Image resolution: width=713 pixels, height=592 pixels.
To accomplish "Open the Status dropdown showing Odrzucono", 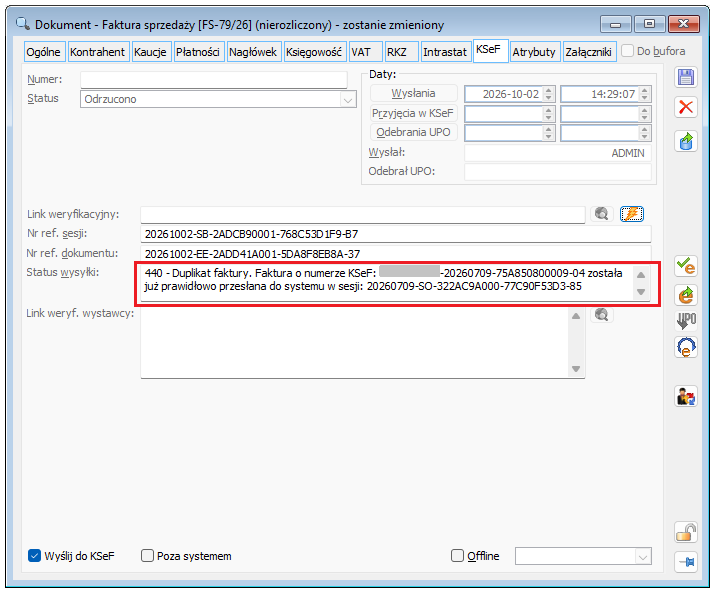I will [x=348, y=99].
